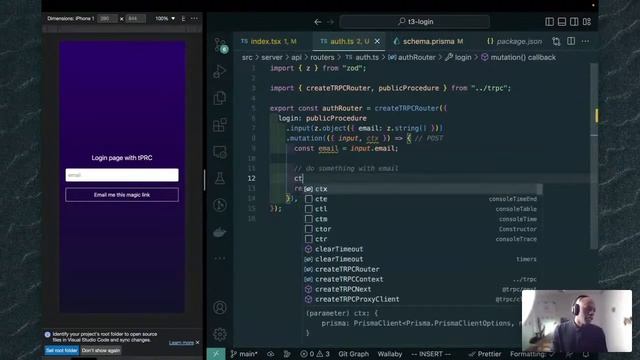Image resolution: width=640 pixels, height=360 pixels.
Task: Expand the routers breadcrumb
Action: point(322,58)
